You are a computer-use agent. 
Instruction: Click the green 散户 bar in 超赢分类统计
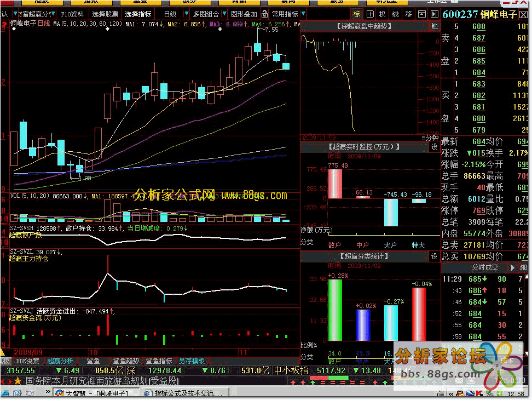[335, 310]
